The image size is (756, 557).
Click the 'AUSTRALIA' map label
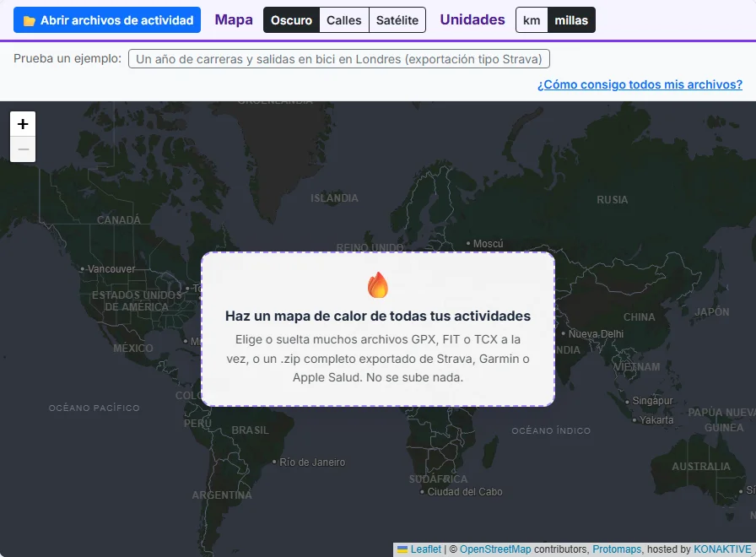701,467
